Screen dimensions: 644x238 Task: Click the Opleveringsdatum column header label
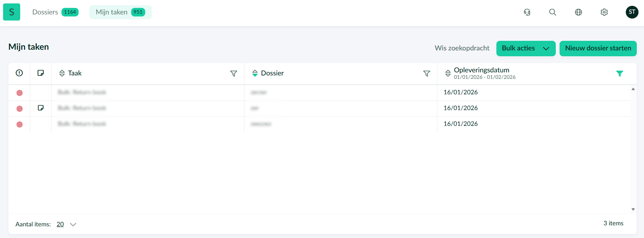tap(481, 70)
